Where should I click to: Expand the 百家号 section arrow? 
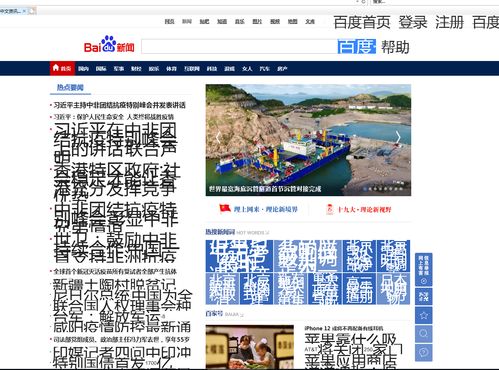pos(242,314)
